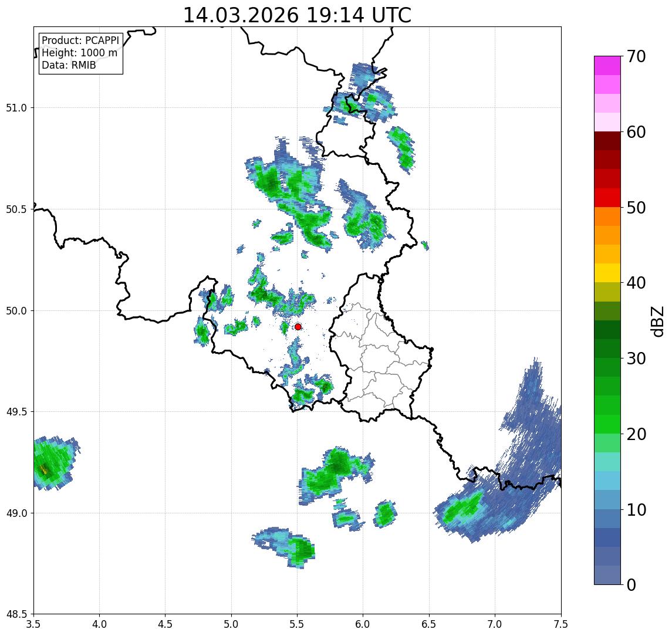Click the red radar location marker
Viewport: 672px width, 636px height.
[298, 327]
